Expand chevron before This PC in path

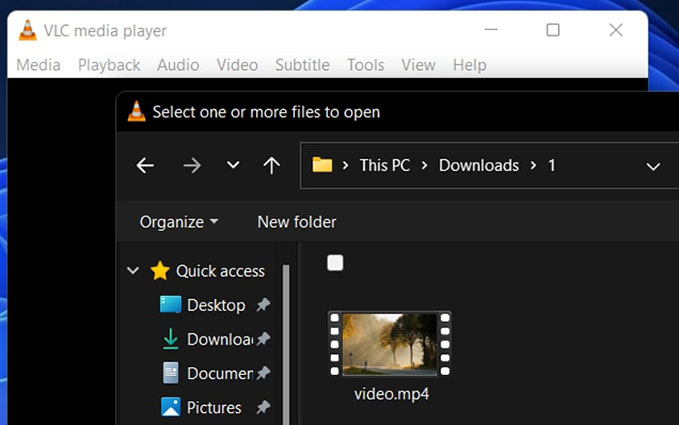(x=345, y=165)
